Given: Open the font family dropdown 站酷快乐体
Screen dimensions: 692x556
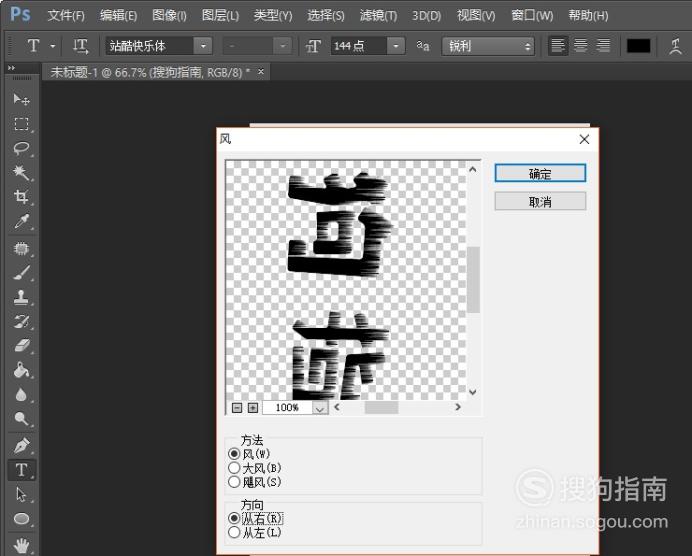Looking at the screenshot, I should 203,46.
